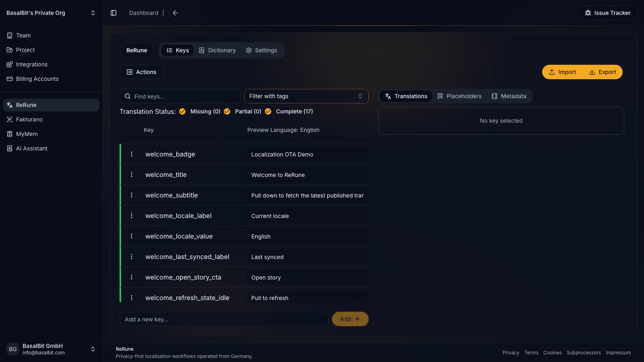Open the Impressum link
This screenshot has height=362, width=644.
click(x=618, y=353)
